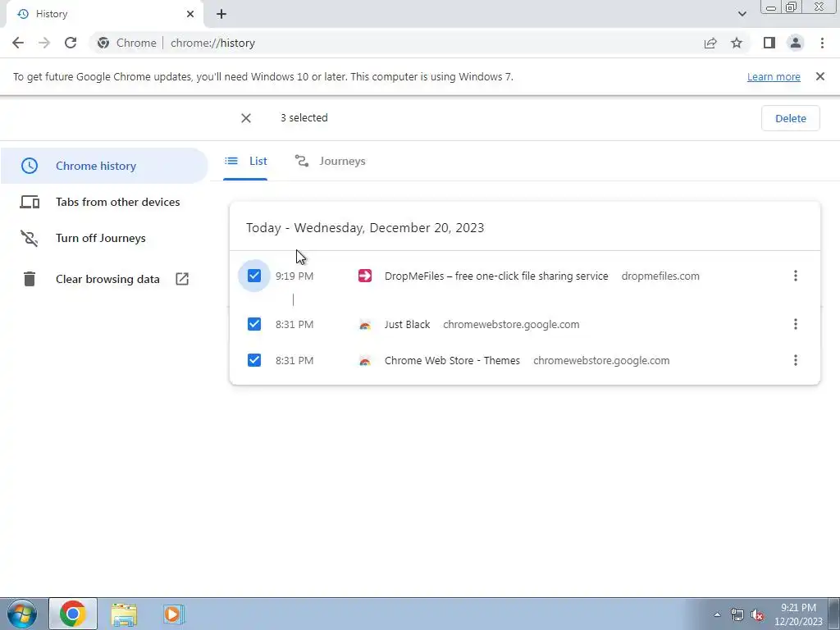This screenshot has width=840, height=630.
Task: Click the 9:19 PM timestamp
Action: 294,276
